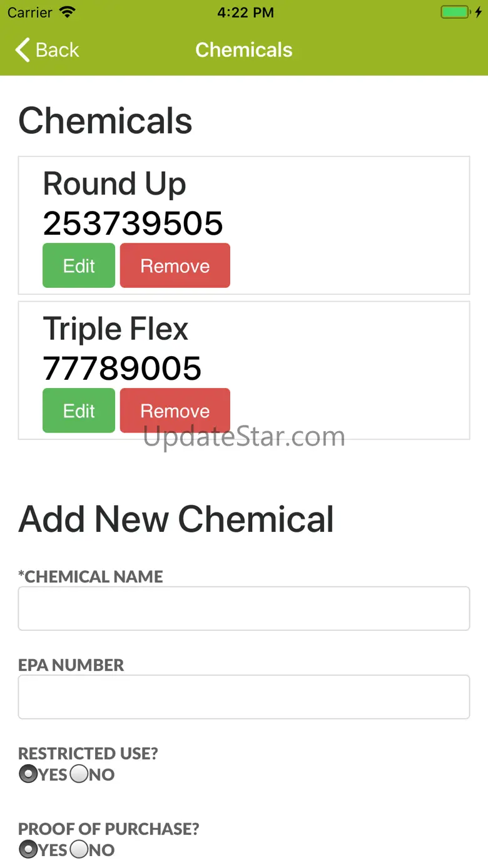Tap the Round Up chemical name
Image resolution: width=488 pixels, height=868 pixels.
coord(114,184)
